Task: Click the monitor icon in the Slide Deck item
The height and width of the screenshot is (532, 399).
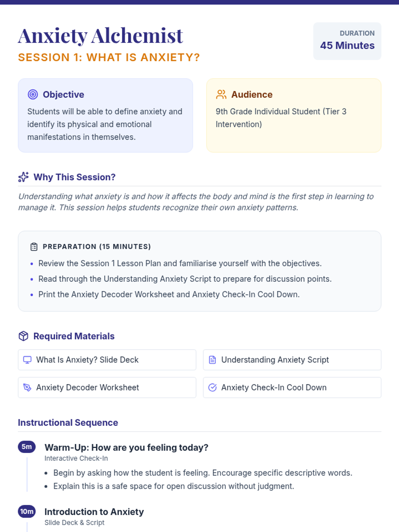Action: coord(27,360)
